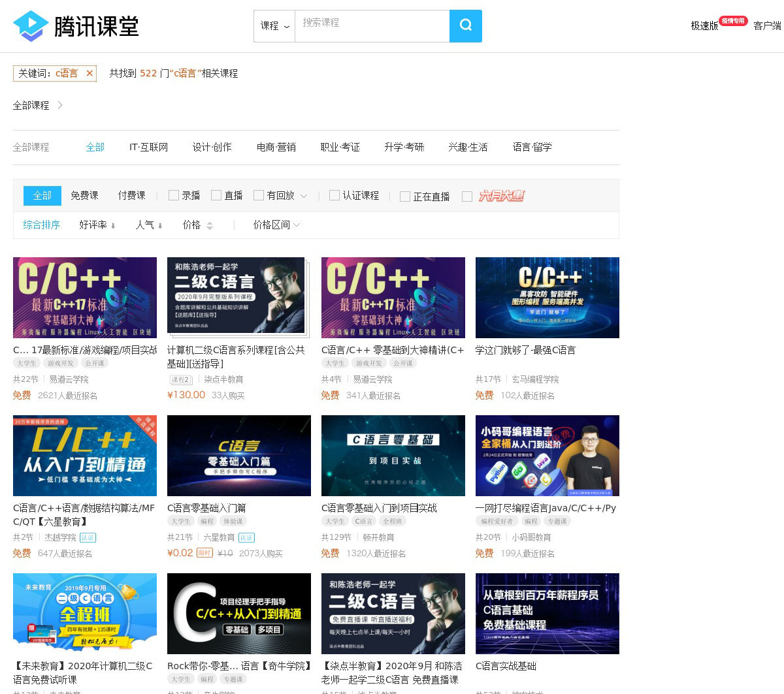Click the 六月大惠 promotion logo
Viewport: 784px width, 694px height.
(502, 196)
